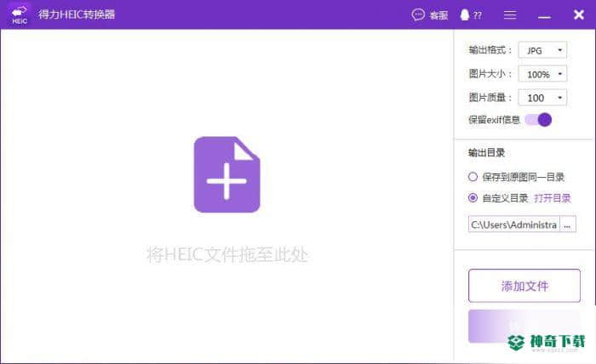Open the hamburger menu
Viewport: 596px width, 364px height.
(510, 14)
